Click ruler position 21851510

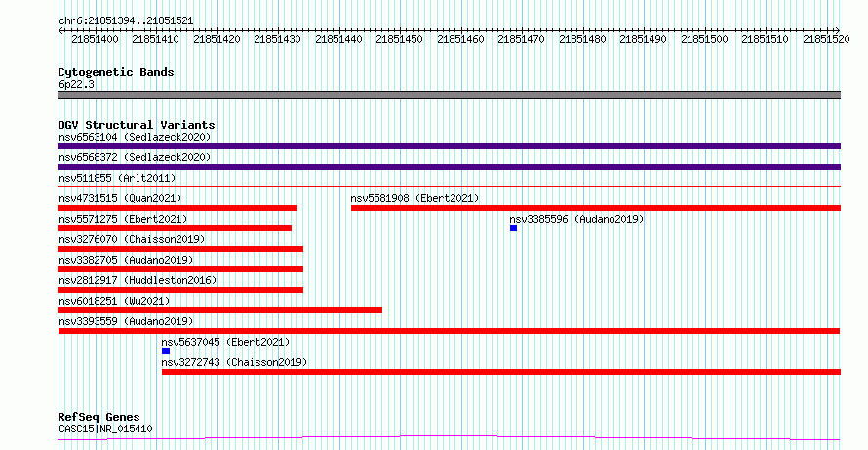(x=765, y=39)
